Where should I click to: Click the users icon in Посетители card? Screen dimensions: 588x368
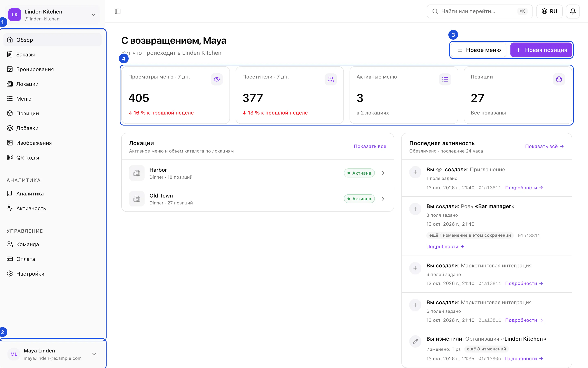point(331,79)
